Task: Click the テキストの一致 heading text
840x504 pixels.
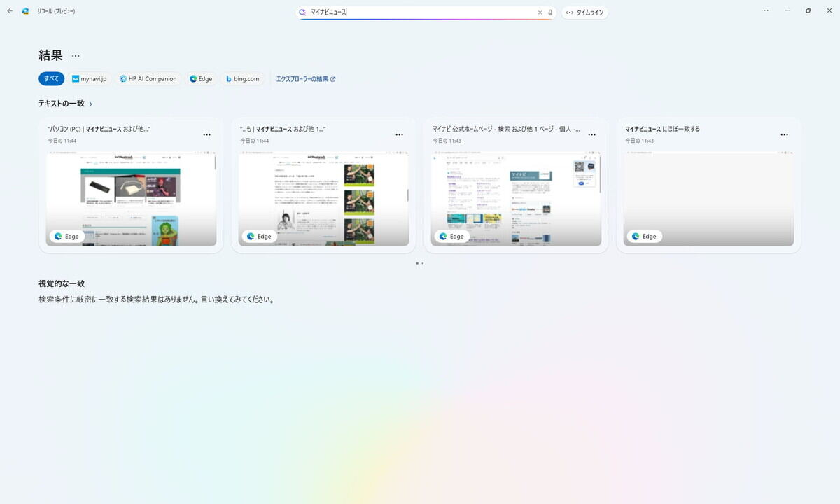Action: pyautogui.click(x=62, y=104)
